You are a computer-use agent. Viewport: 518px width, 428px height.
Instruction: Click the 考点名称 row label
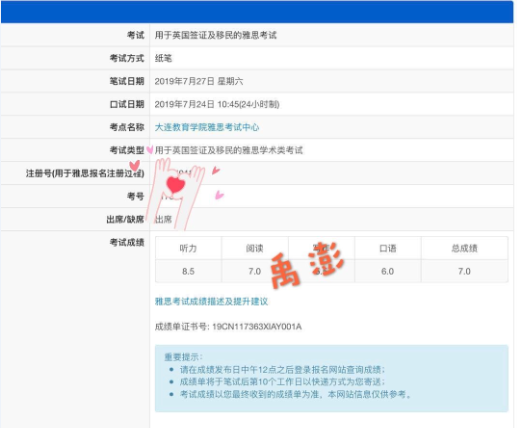pos(127,127)
